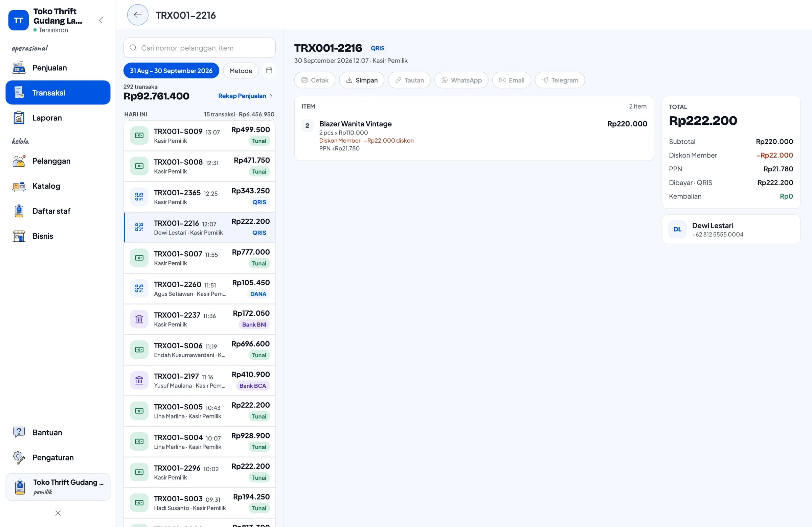The height and width of the screenshot is (527, 812).
Task: Click the search transactions field
Action: [x=199, y=48]
